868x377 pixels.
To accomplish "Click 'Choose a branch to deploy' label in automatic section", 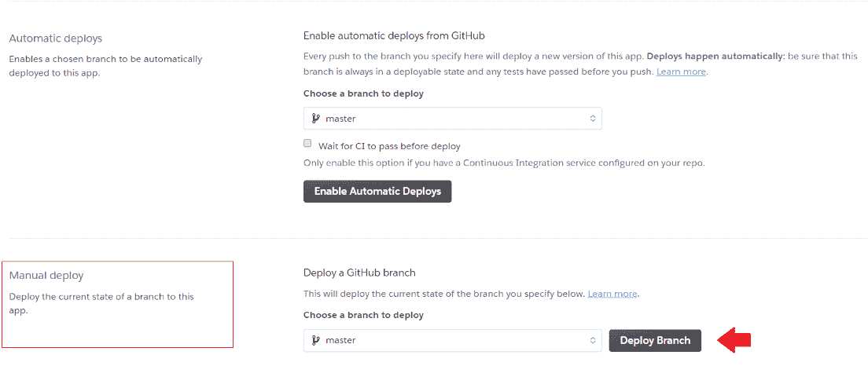I will [x=363, y=93].
